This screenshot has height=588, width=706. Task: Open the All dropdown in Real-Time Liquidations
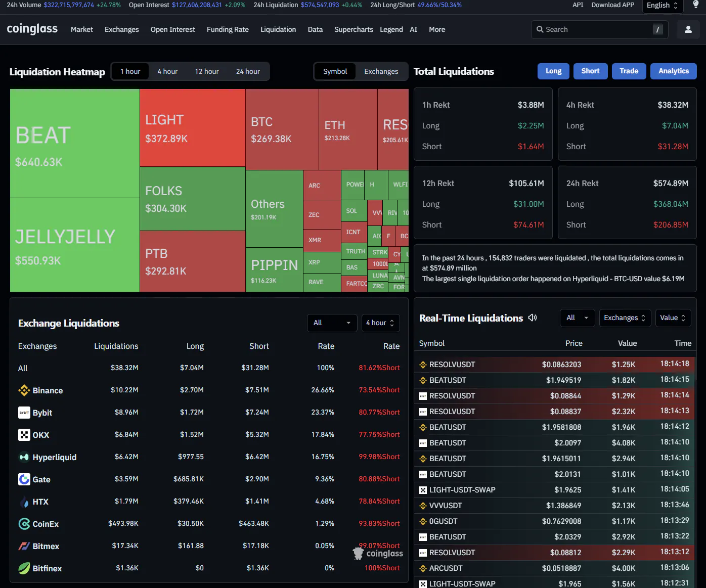pos(577,318)
